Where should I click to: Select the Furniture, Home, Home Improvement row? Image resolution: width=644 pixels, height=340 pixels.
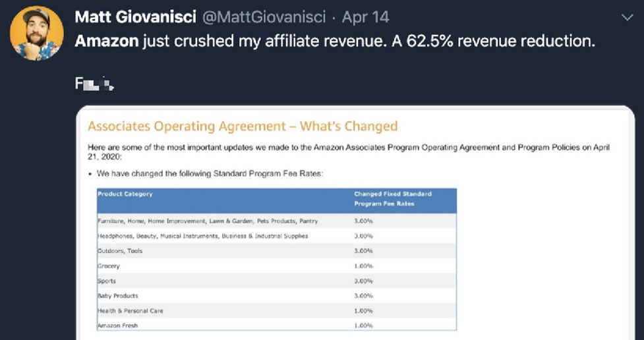pyautogui.click(x=207, y=221)
